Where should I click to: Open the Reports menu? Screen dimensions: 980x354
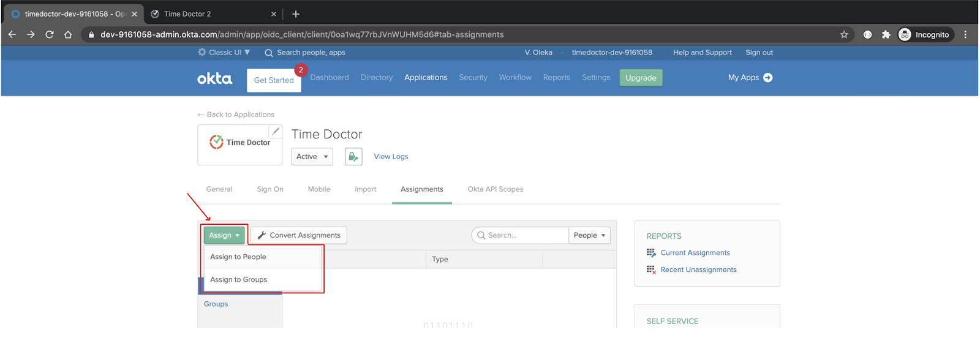tap(557, 77)
